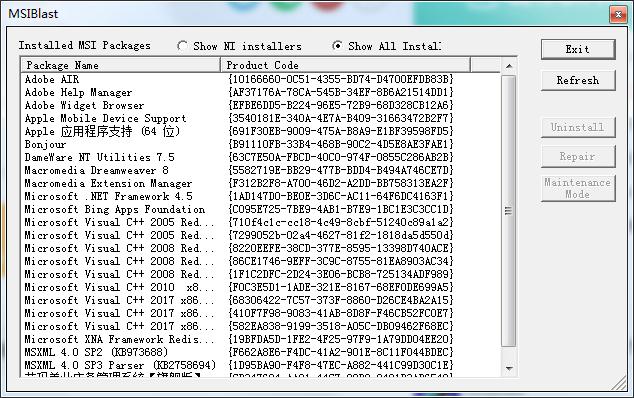Image resolution: width=634 pixels, height=398 pixels.
Task: Select the Show All Installers radio option
Action: [338, 46]
